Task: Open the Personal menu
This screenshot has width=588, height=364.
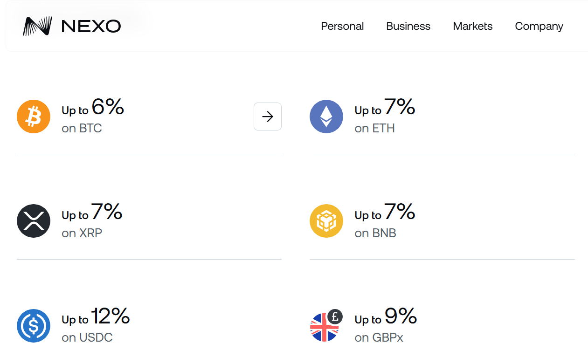Action: [x=342, y=26]
